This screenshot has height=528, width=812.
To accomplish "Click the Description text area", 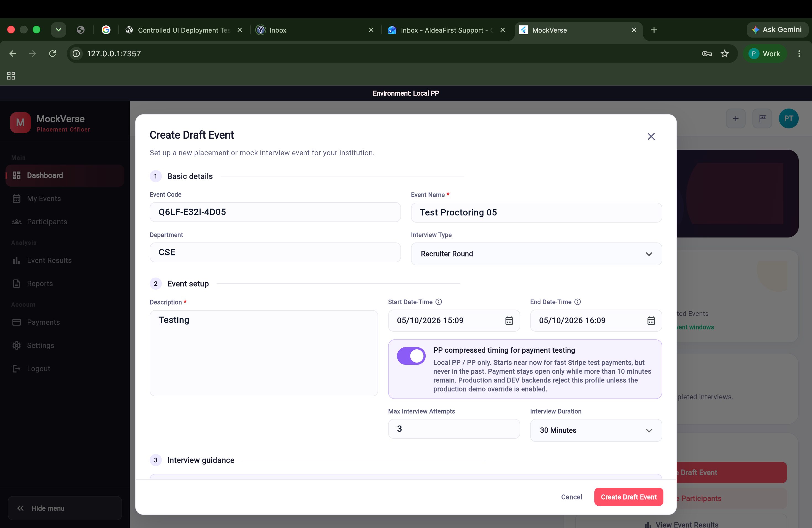I will click(x=264, y=353).
